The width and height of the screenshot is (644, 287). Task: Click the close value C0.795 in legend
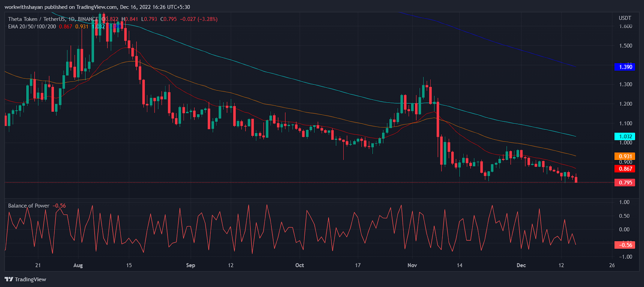(169, 19)
